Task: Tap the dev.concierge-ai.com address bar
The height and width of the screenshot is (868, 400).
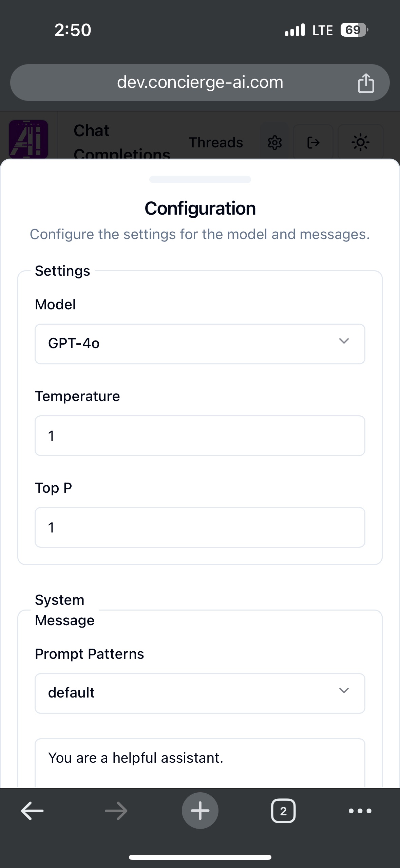Action: (x=200, y=83)
